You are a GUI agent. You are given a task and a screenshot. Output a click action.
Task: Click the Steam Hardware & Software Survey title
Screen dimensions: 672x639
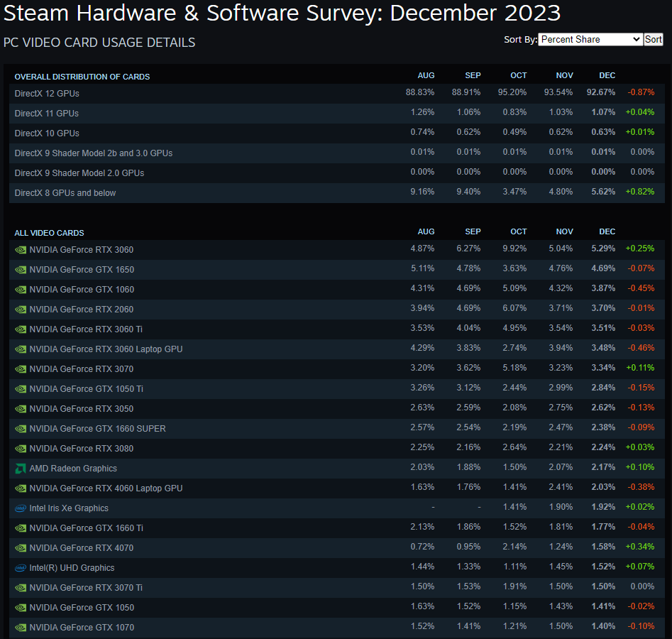pyautogui.click(x=282, y=13)
